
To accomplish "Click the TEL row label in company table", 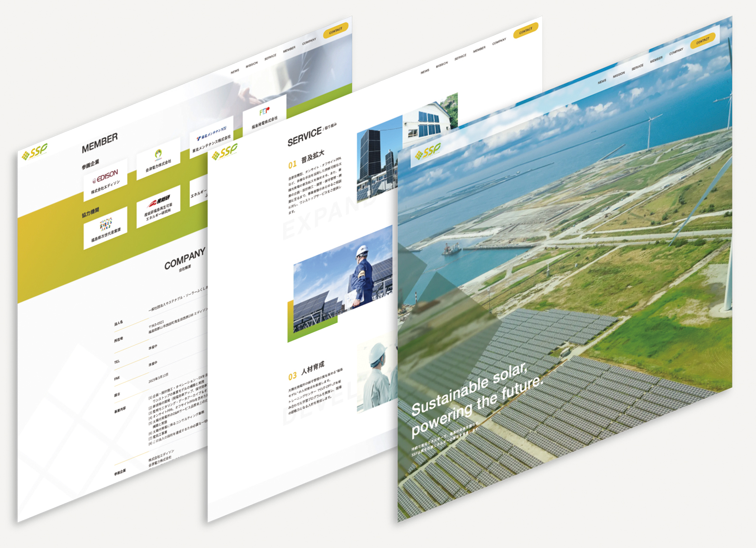I will (117, 362).
